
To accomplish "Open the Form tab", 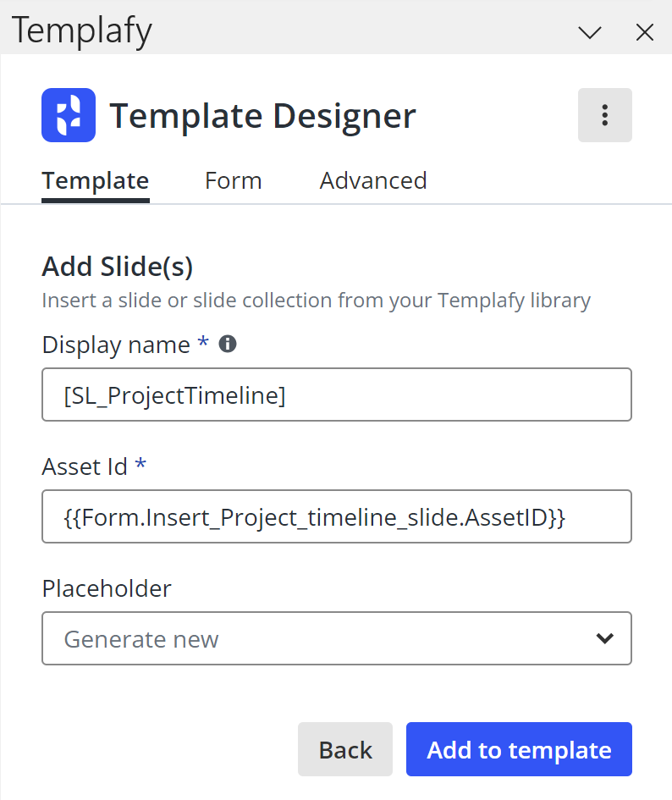I will [234, 181].
